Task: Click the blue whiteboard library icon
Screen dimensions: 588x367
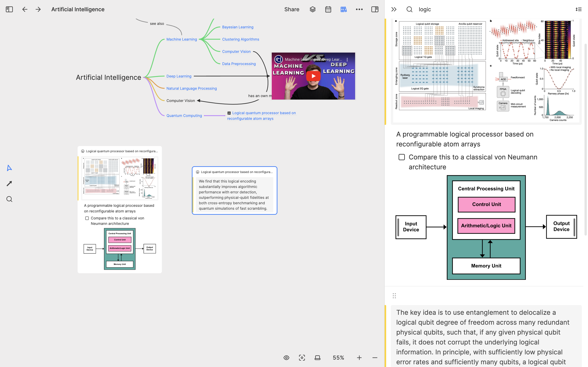Action: [344, 9]
